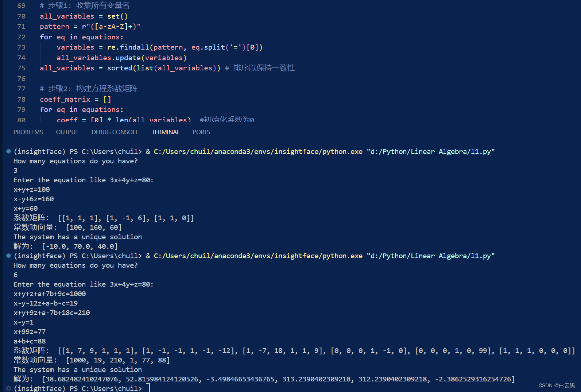
Task: Click line number 72 in the gutter
Action: click(21, 37)
